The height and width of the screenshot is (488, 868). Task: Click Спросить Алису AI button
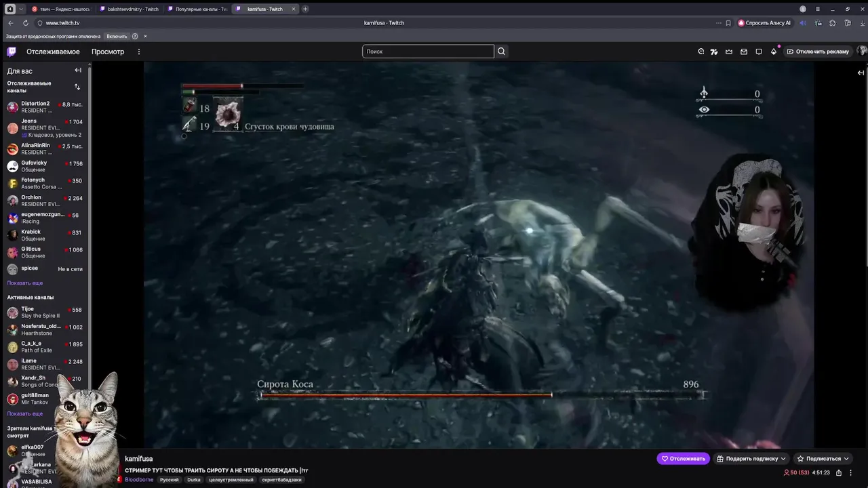point(764,23)
